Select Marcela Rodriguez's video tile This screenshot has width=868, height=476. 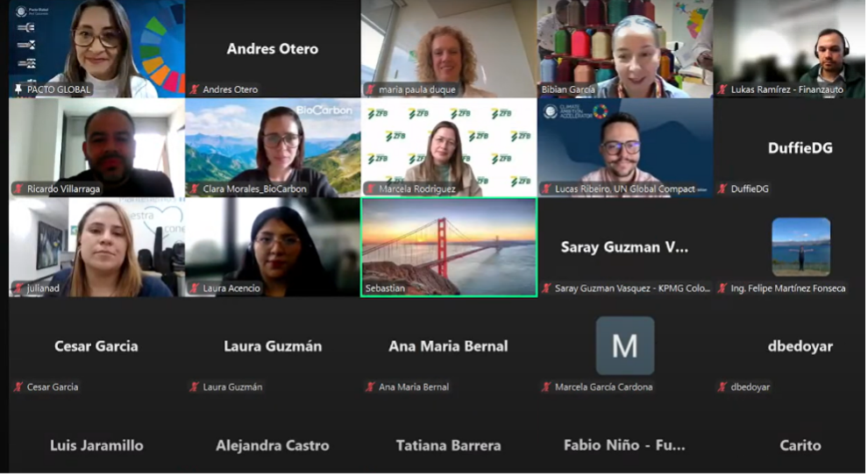(x=449, y=148)
